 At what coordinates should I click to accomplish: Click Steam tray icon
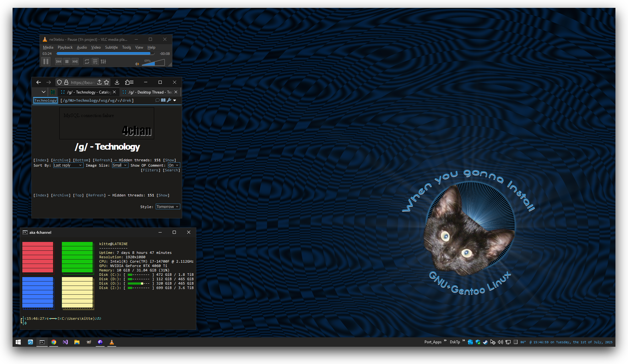[485, 342]
